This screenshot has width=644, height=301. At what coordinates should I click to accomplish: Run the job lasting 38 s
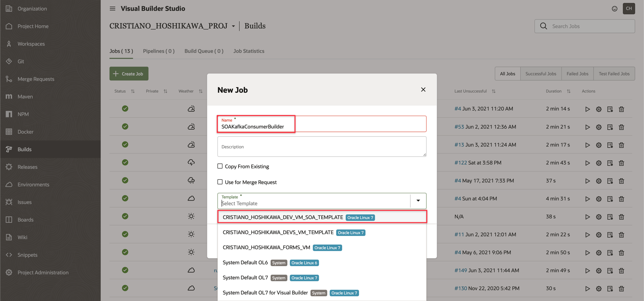(588, 217)
